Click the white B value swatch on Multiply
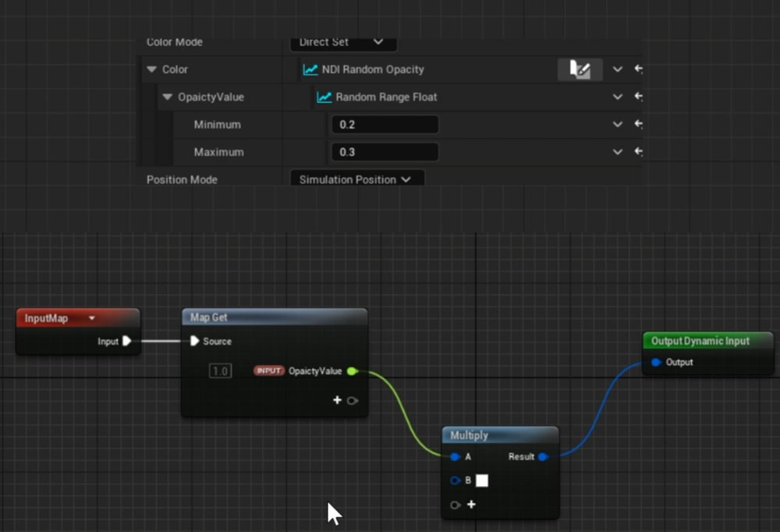The height and width of the screenshot is (532, 780). (x=482, y=481)
